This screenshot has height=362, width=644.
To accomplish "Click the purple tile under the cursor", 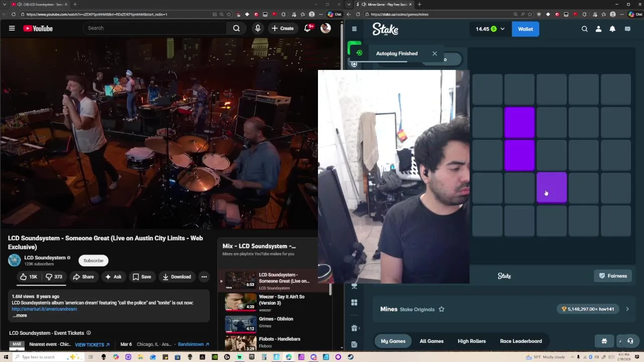I will point(551,188).
